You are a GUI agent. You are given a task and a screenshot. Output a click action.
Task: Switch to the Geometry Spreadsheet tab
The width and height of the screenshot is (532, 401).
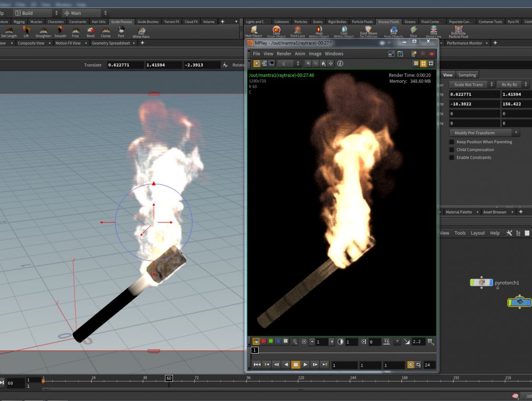click(111, 43)
